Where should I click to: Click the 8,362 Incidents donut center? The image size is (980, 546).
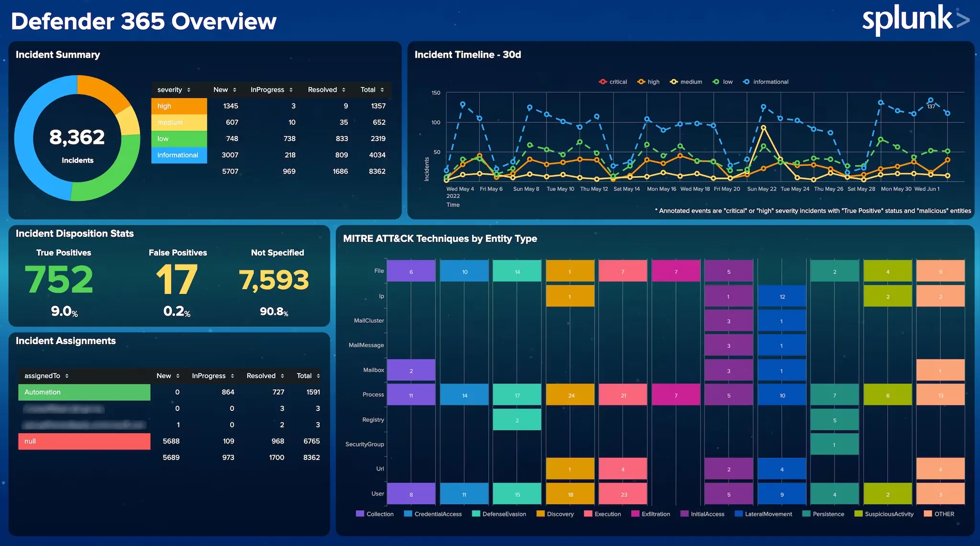click(77, 138)
